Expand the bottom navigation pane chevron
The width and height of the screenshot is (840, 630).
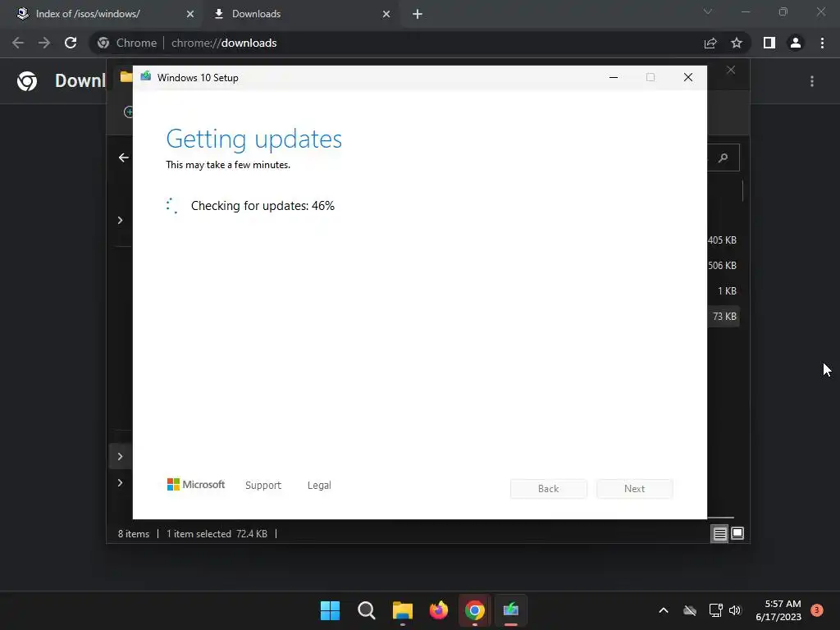(x=120, y=482)
